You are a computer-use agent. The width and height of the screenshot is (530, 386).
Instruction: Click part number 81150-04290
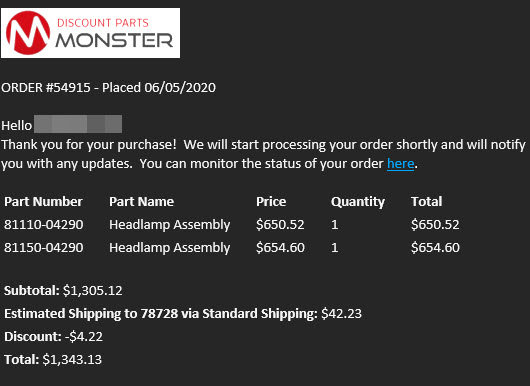click(x=44, y=247)
